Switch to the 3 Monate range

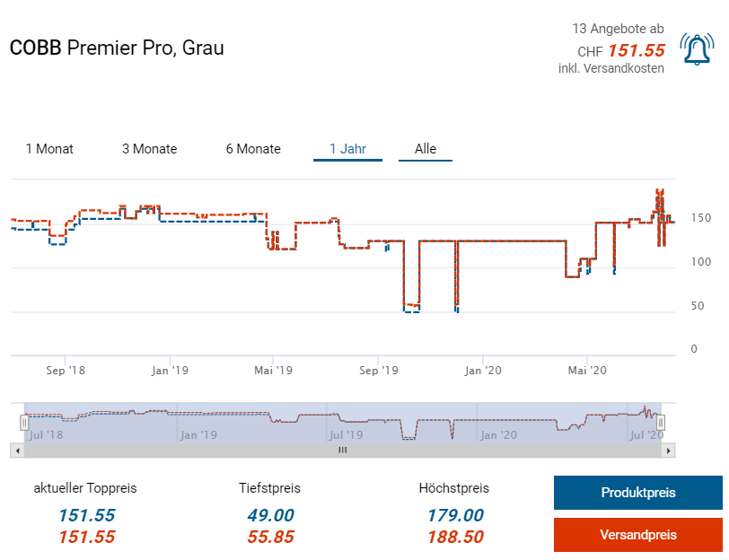coord(149,149)
